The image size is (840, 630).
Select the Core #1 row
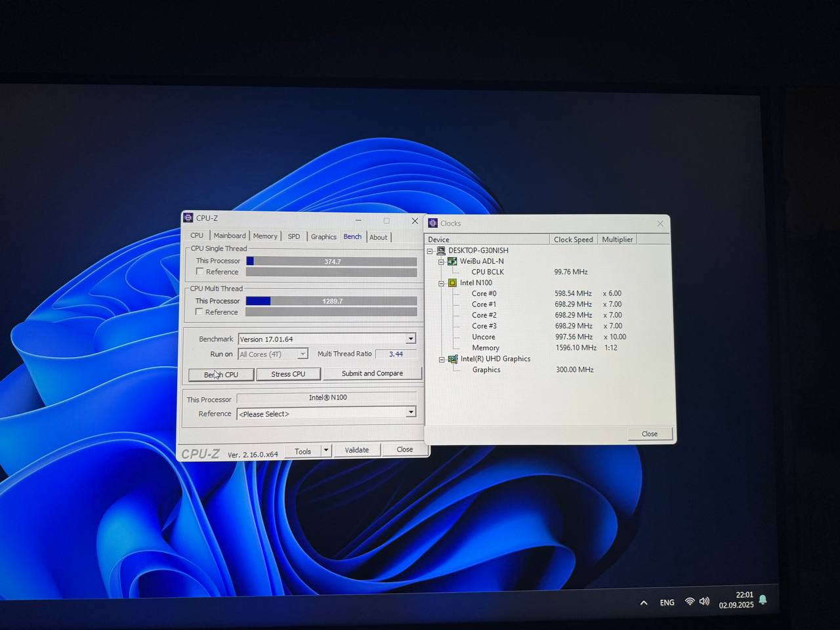pos(484,304)
